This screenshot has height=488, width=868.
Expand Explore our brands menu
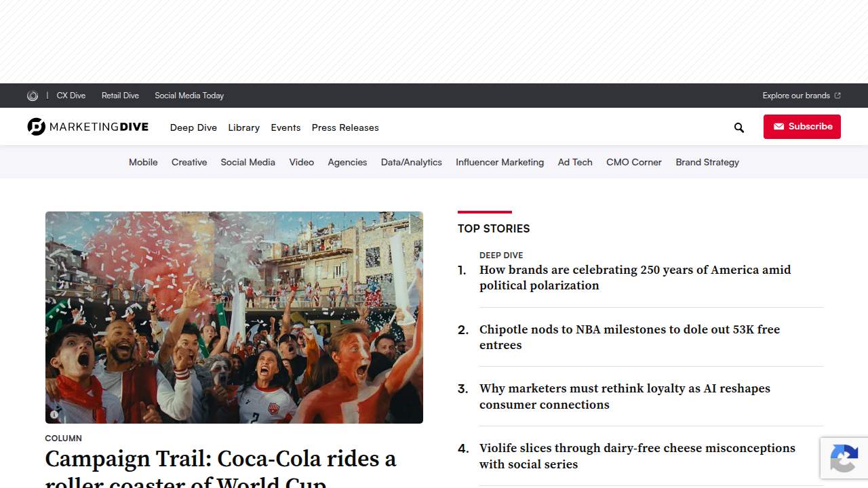click(802, 96)
